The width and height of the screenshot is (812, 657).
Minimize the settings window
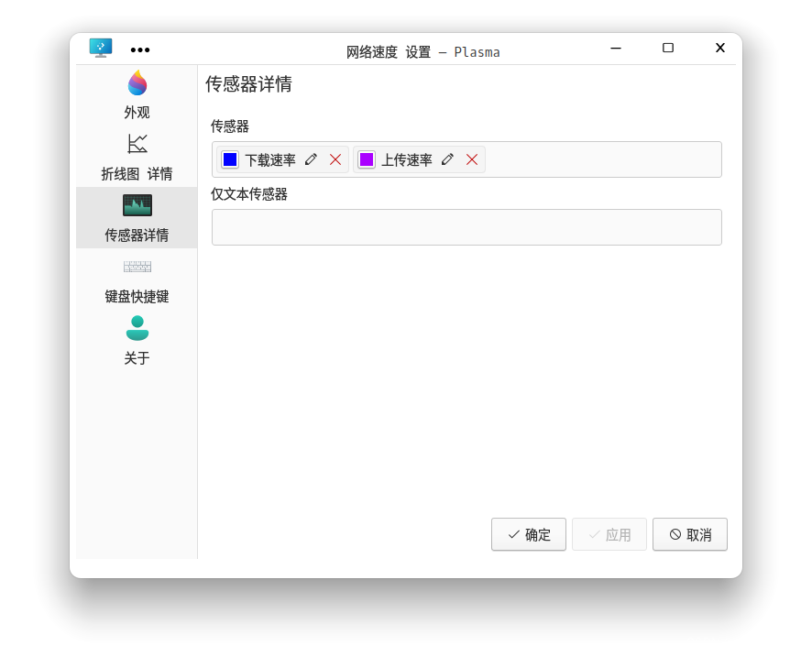click(x=616, y=49)
